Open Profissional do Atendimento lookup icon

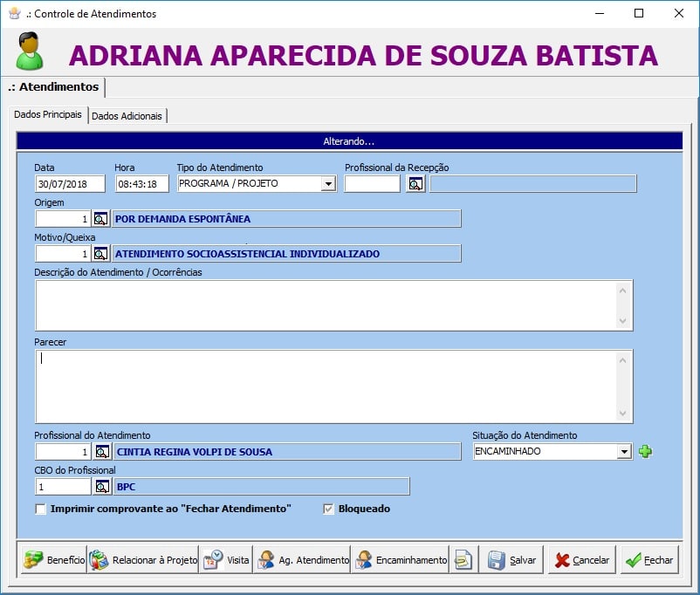[101, 452]
